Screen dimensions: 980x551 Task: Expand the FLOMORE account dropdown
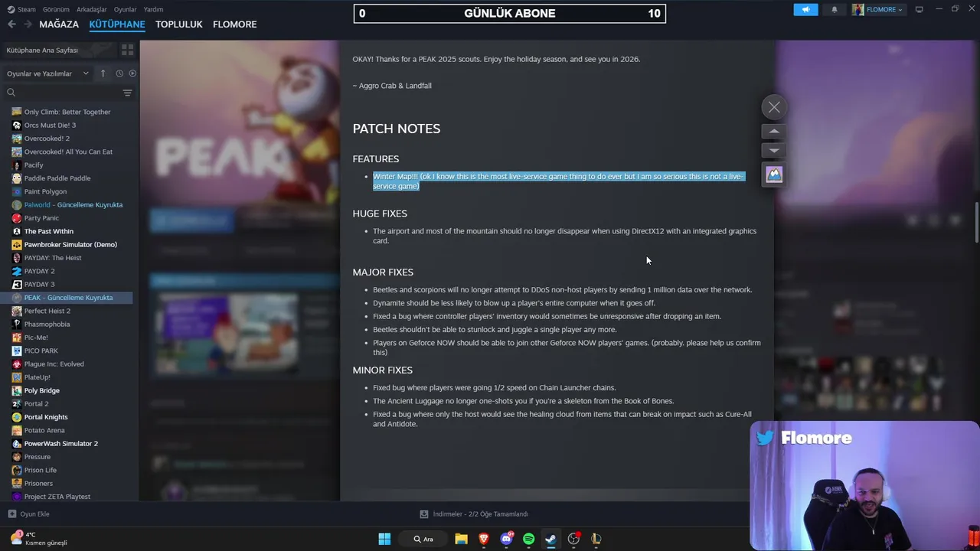879,9
